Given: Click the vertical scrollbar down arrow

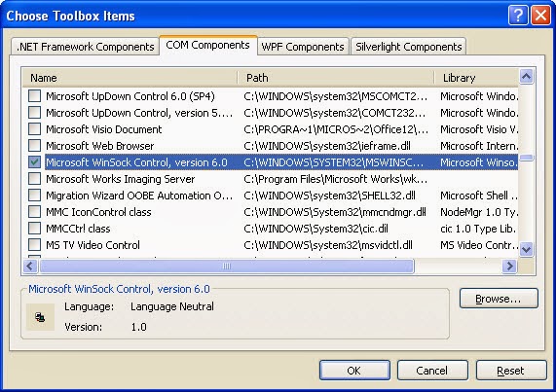Looking at the screenshot, I should (526, 249).
